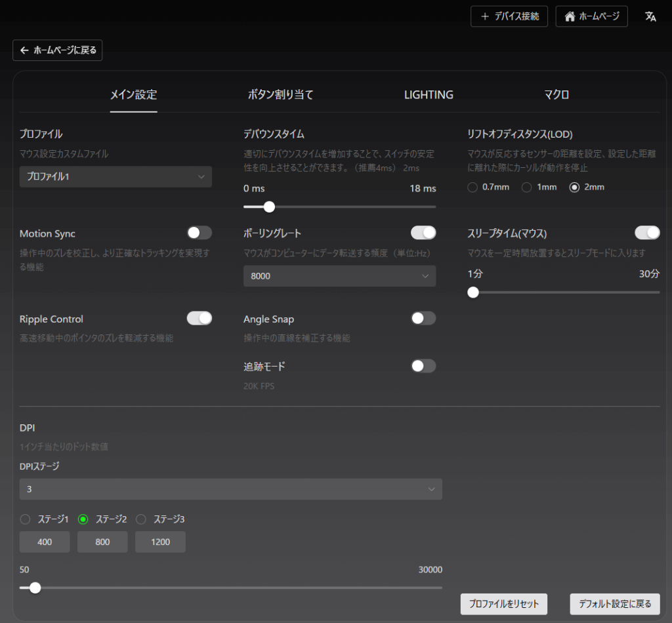Viewport: 672px width, 623px height.
Task: Toggle the Motion Sync switch
Action: [x=199, y=233]
